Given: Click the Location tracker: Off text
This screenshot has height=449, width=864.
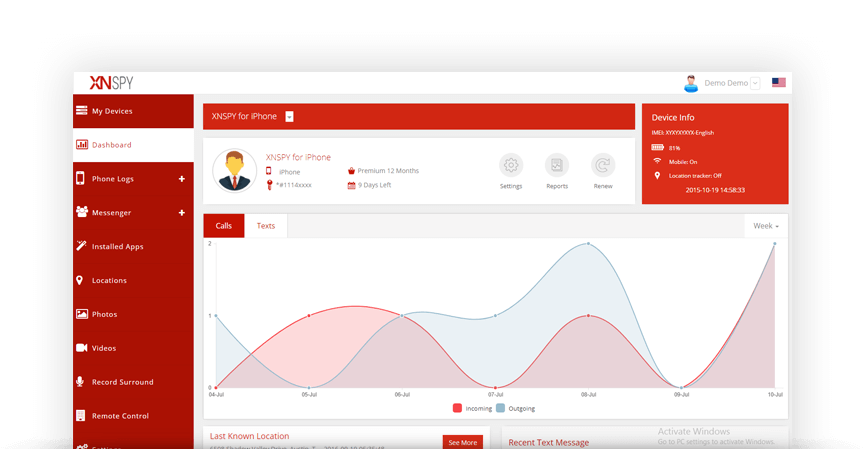Looking at the screenshot, I should 695,176.
